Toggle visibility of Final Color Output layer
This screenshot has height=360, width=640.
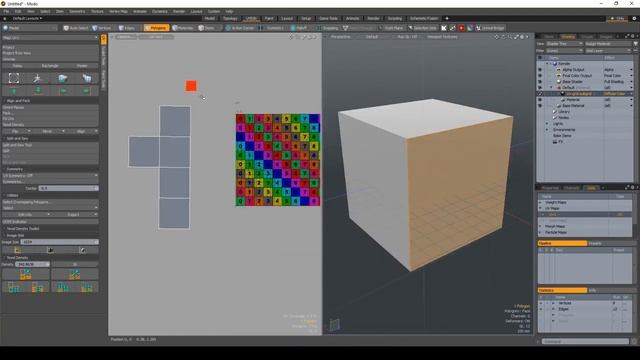click(x=540, y=76)
